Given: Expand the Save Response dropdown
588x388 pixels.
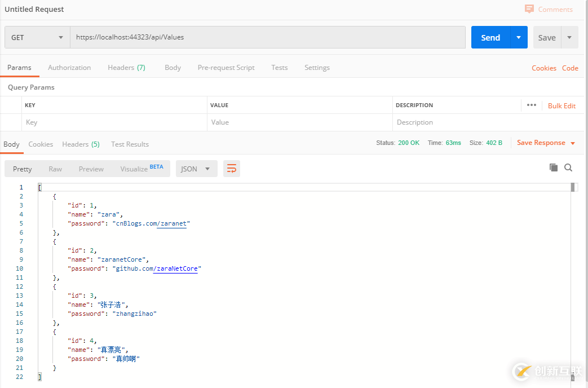Looking at the screenshot, I should pos(573,143).
